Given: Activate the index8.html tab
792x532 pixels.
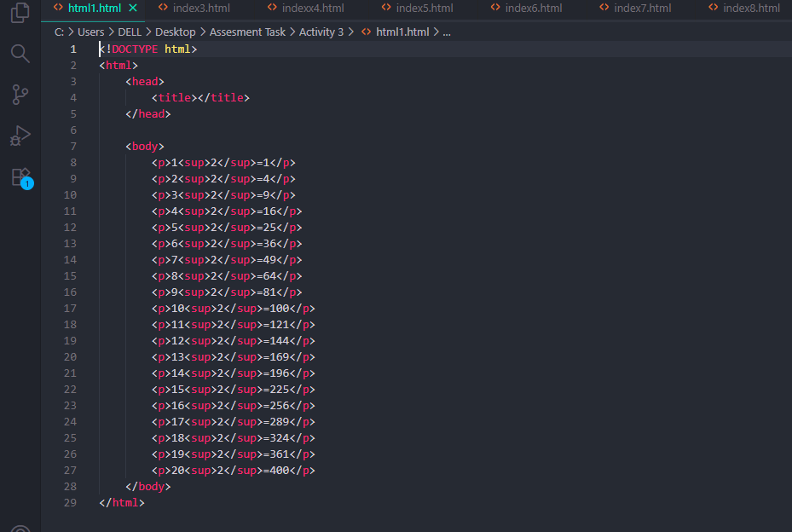Looking at the screenshot, I should pos(750,9).
